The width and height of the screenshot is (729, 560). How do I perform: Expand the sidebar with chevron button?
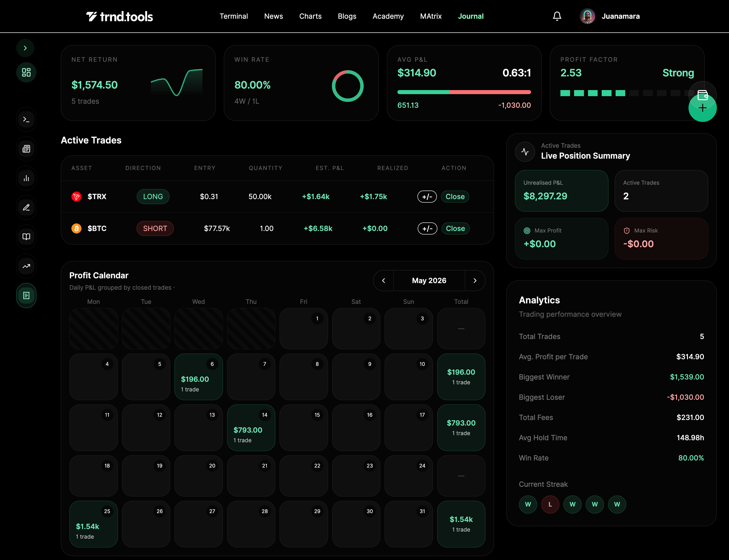(25, 48)
